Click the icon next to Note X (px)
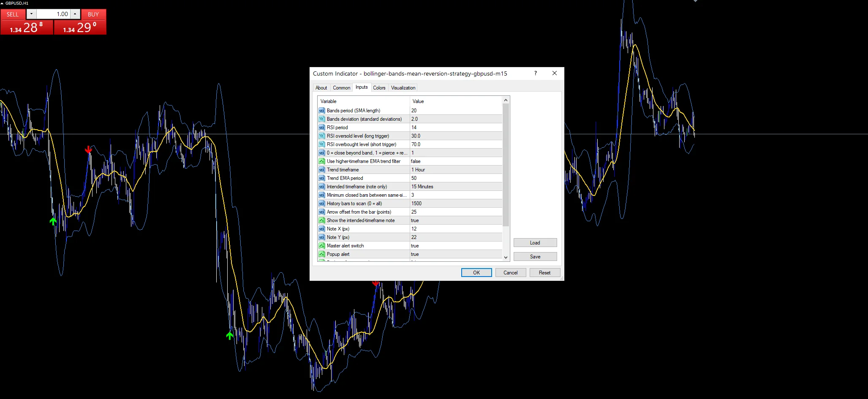Image resolution: width=868 pixels, height=399 pixels. [x=321, y=229]
